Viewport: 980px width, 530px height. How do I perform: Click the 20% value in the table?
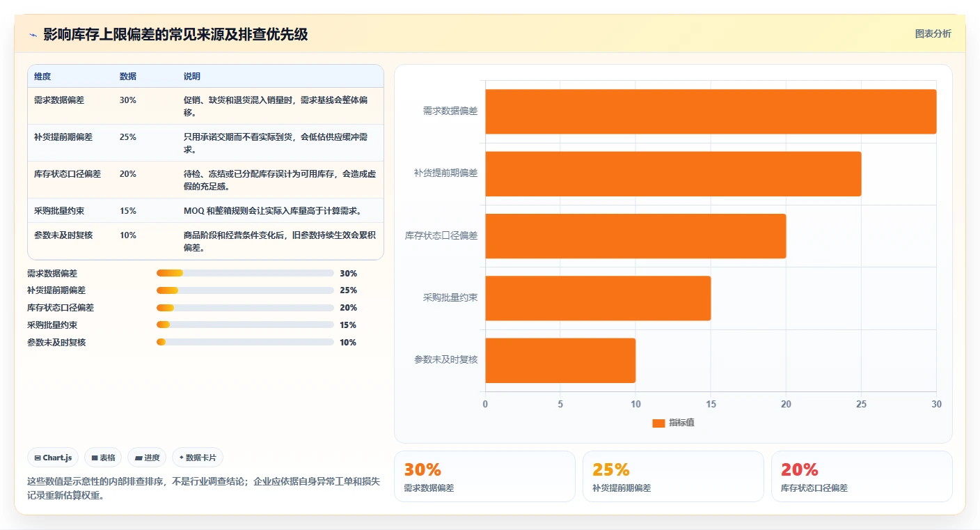(128, 174)
